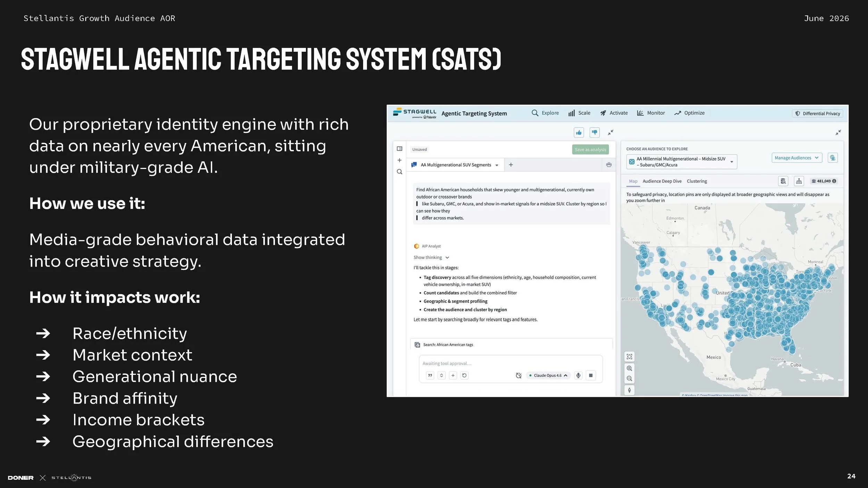This screenshot has height=488, width=868.
Task: Click the AIP Analyst label
Action: 431,246
